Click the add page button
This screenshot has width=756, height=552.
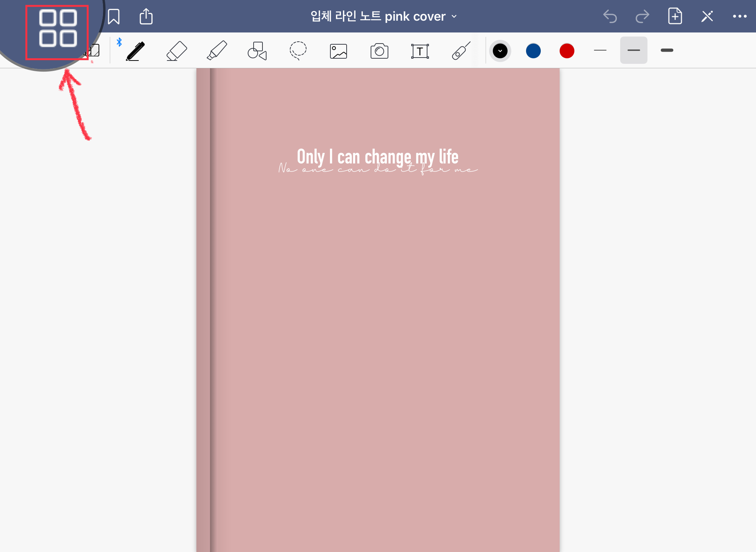tap(675, 16)
